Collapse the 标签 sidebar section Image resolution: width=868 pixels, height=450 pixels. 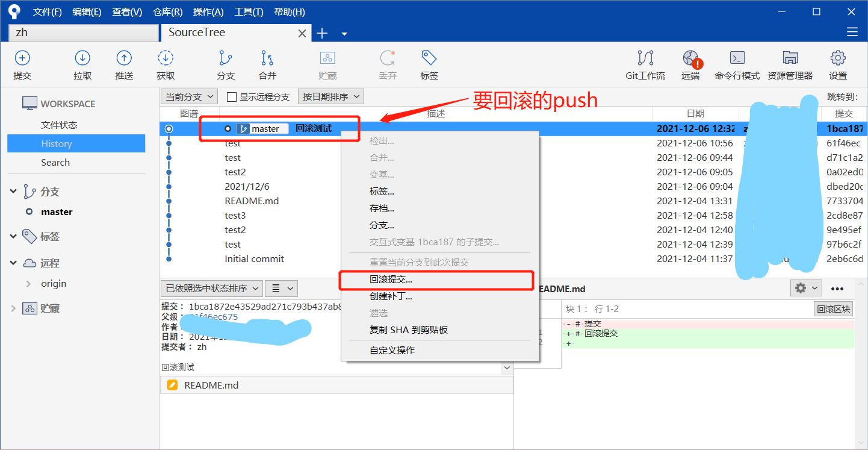click(13, 237)
